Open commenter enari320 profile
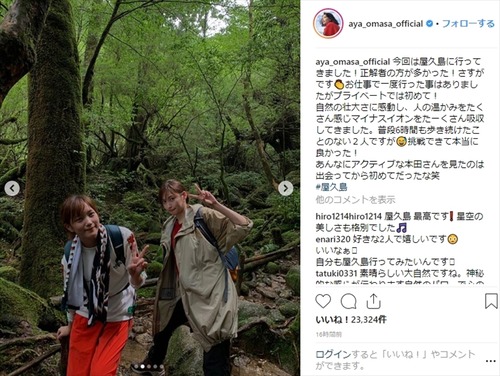This screenshot has width=500, height=376. [x=333, y=239]
